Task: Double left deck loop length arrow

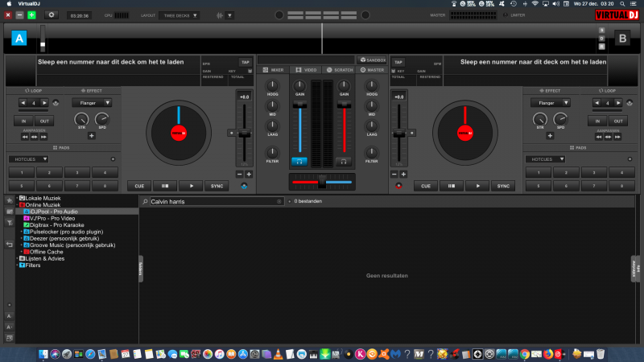Action: pyautogui.click(x=44, y=103)
